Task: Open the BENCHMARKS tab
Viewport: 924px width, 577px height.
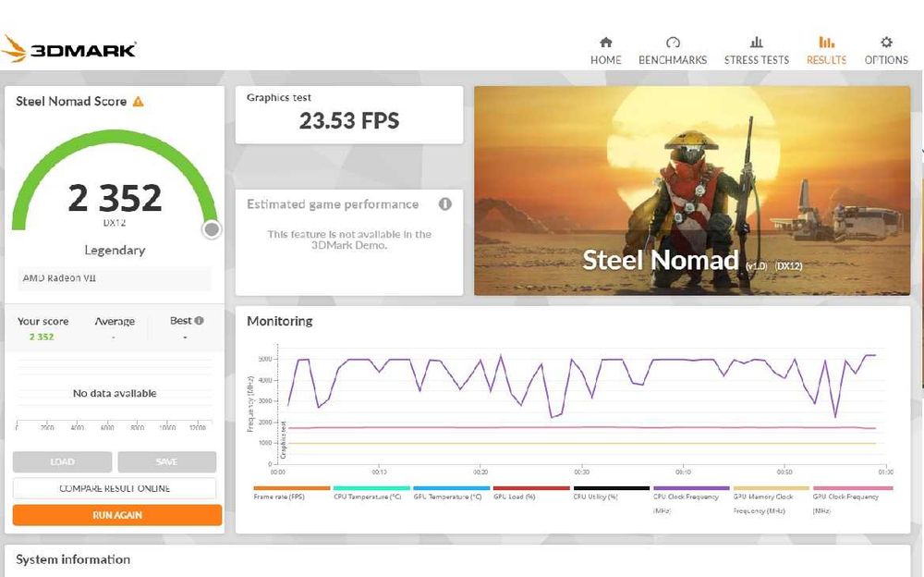Action: [x=673, y=59]
